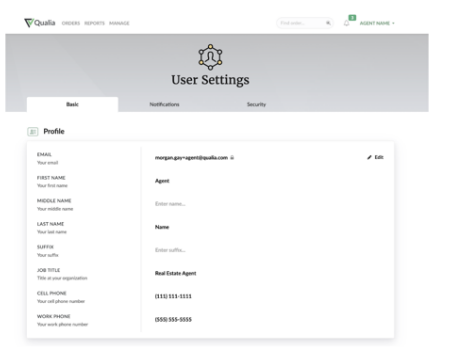Click the LAST NAME field label

50,224
